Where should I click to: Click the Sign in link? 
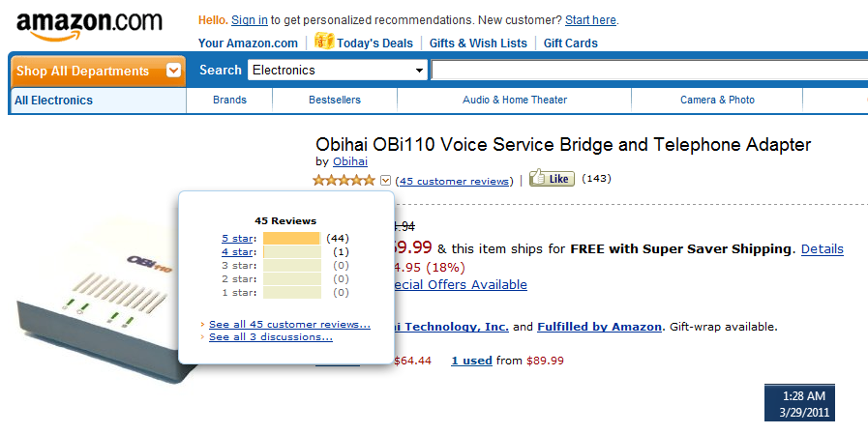(x=250, y=20)
